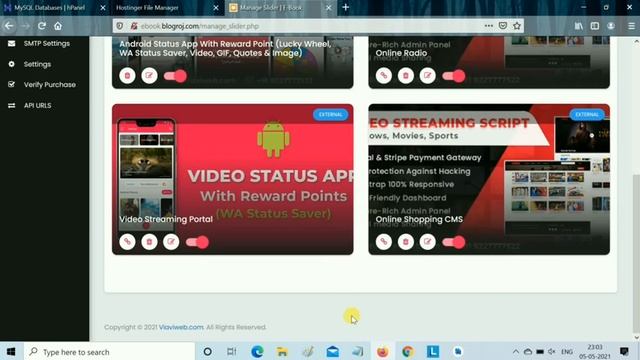The height and width of the screenshot is (360, 640).
Task: Show Firefox sidebars
Action: tap(595, 26)
